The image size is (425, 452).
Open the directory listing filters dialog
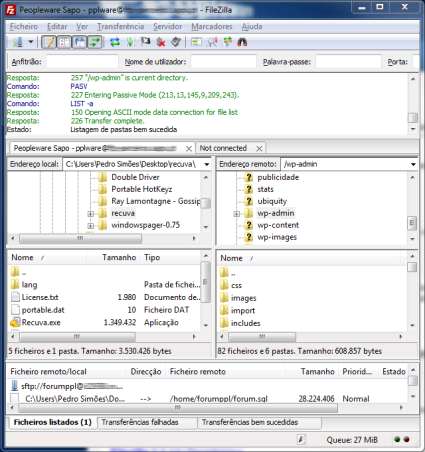coord(196,42)
